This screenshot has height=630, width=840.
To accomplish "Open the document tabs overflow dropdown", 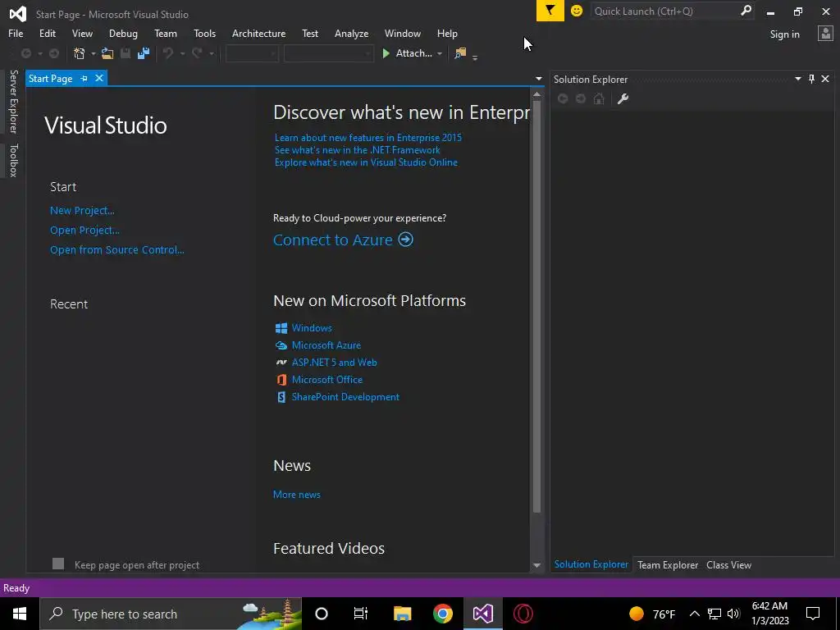I will [x=538, y=79].
